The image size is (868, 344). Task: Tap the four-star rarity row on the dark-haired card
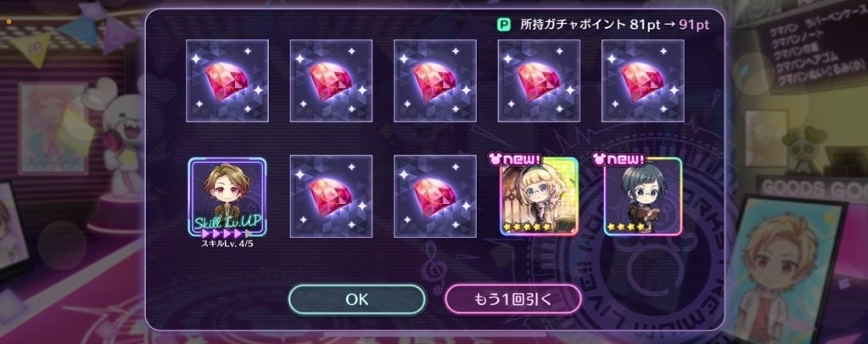pos(628,227)
